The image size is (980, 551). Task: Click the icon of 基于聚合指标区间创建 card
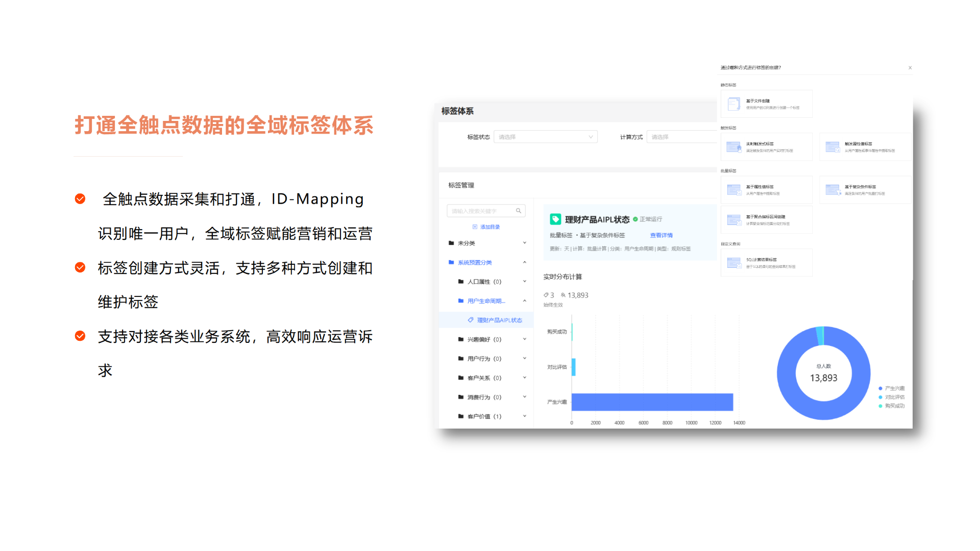(734, 220)
